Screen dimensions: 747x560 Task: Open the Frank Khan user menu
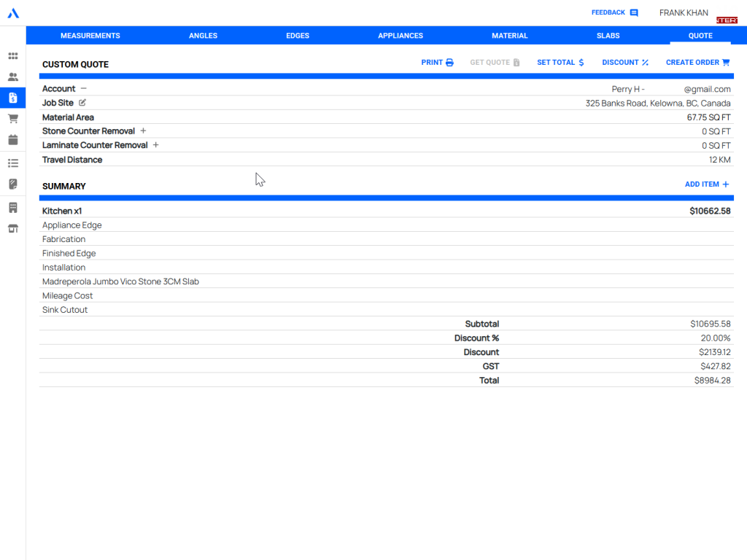(x=684, y=13)
